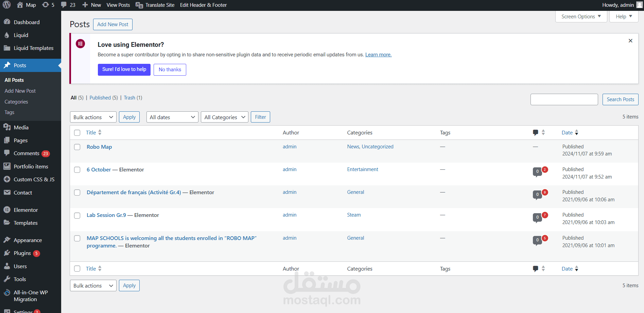
Task: Click in the search posts input field
Action: [x=564, y=99]
